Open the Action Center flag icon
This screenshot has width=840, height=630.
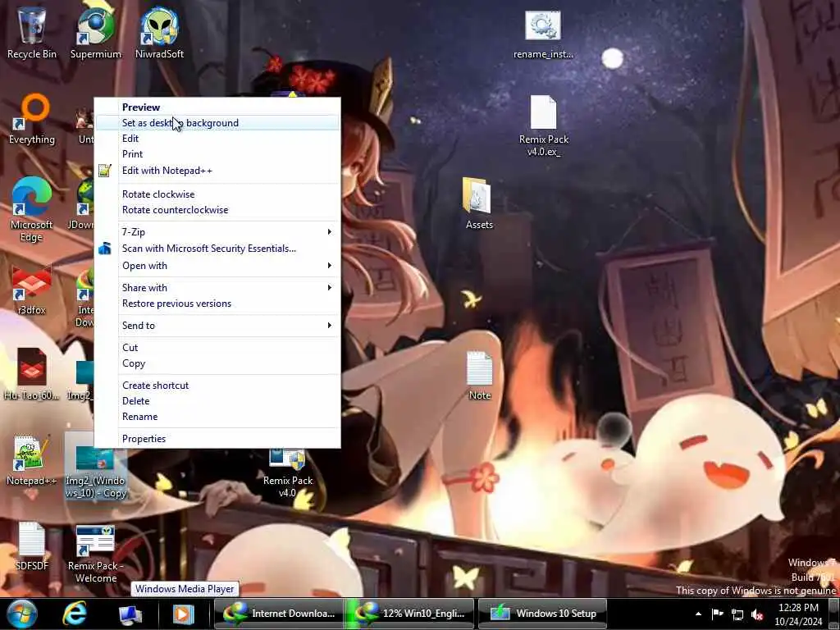coord(717,614)
